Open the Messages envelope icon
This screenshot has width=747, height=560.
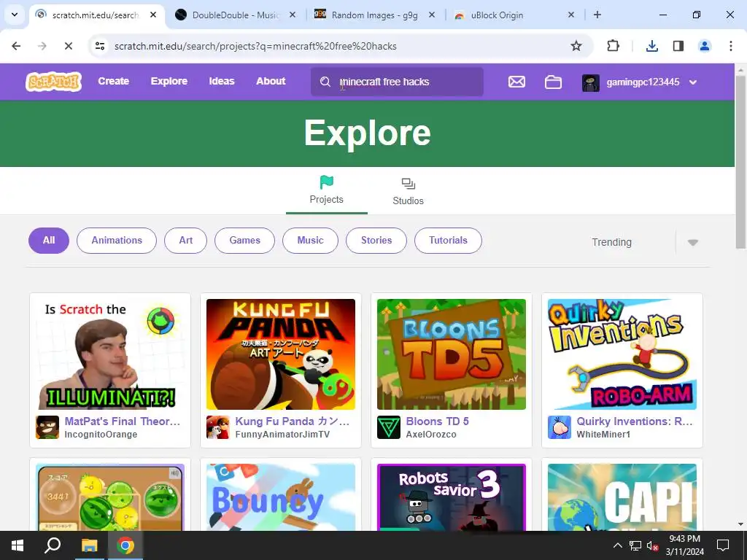click(516, 82)
